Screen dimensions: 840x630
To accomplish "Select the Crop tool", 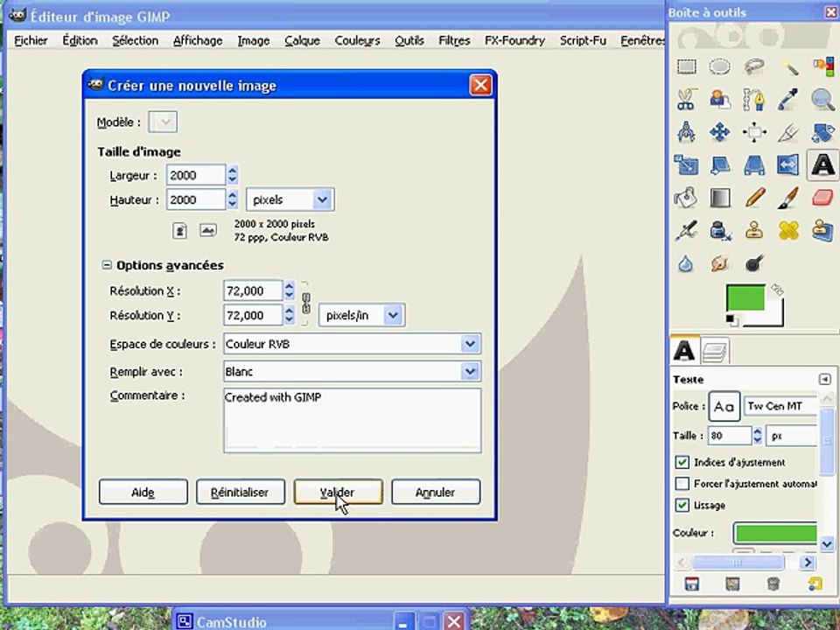I will [788, 132].
